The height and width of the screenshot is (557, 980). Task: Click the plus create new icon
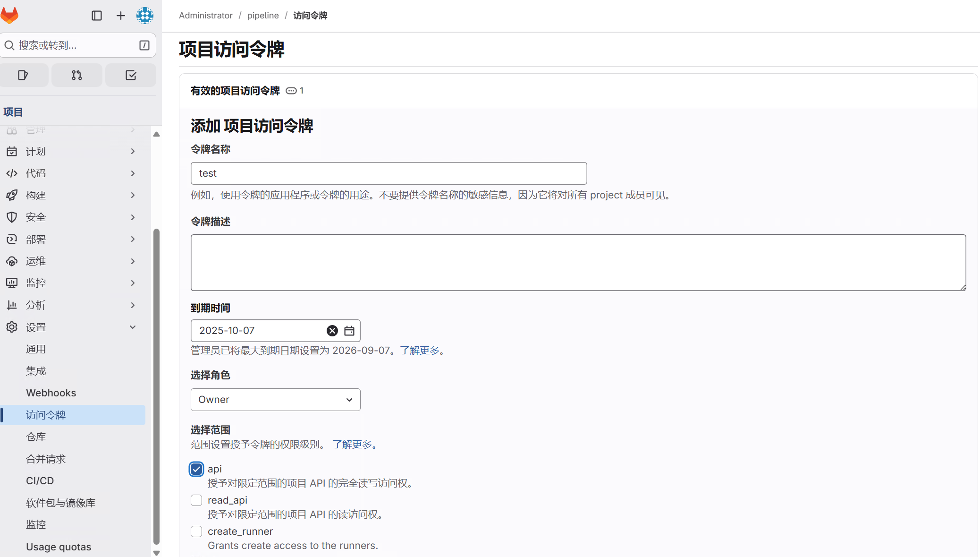pyautogui.click(x=121, y=16)
